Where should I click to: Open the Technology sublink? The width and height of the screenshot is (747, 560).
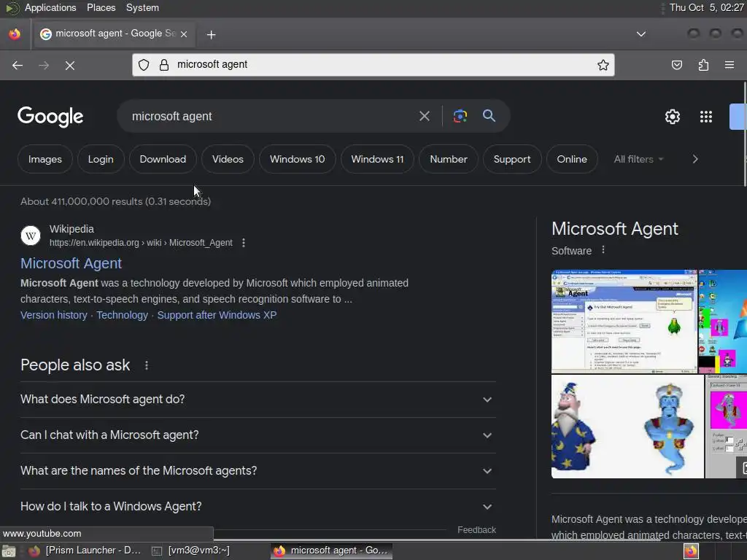click(122, 315)
